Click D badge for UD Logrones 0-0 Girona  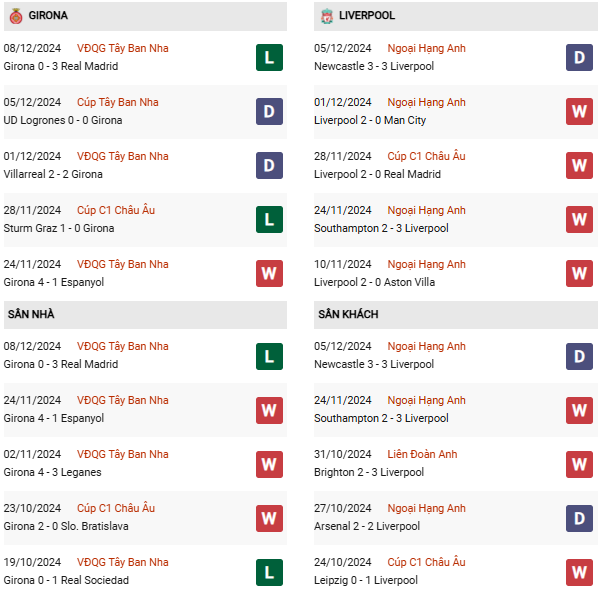(269, 111)
